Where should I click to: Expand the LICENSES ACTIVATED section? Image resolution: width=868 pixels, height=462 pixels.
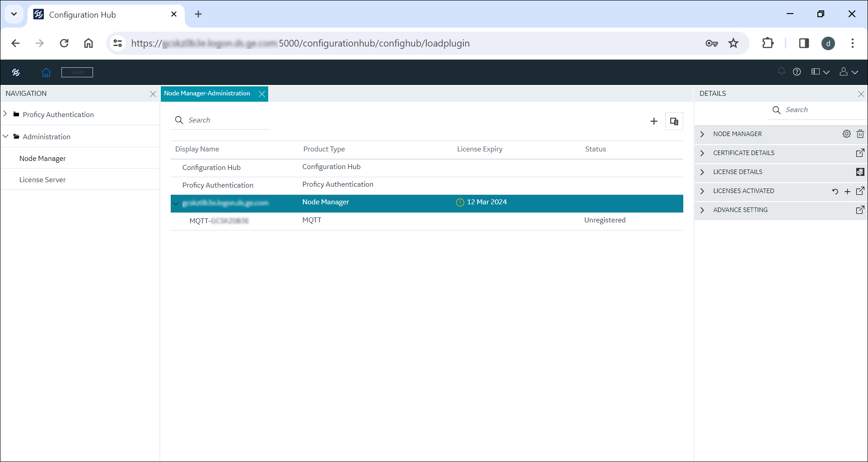point(702,191)
